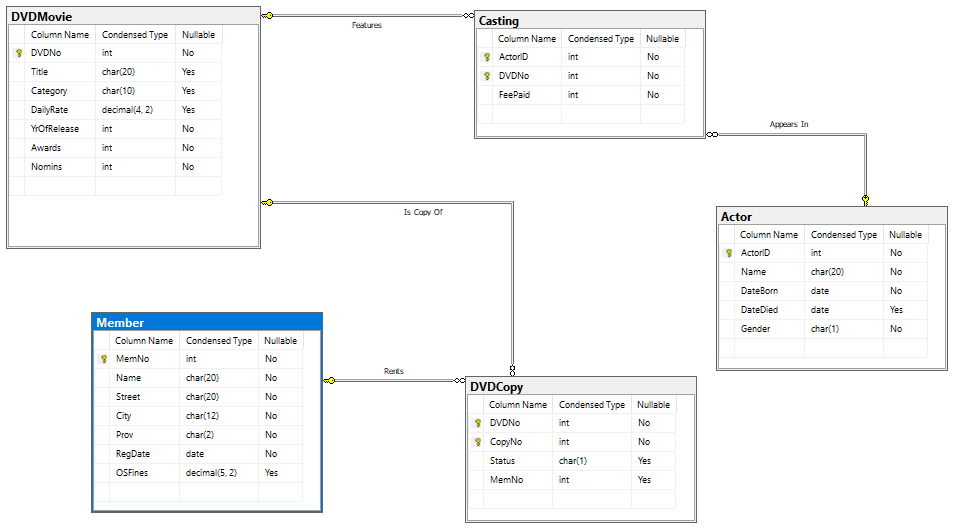The image size is (961, 528).
Task: Select the DateBorn column in Actor table
Action: click(x=824, y=291)
